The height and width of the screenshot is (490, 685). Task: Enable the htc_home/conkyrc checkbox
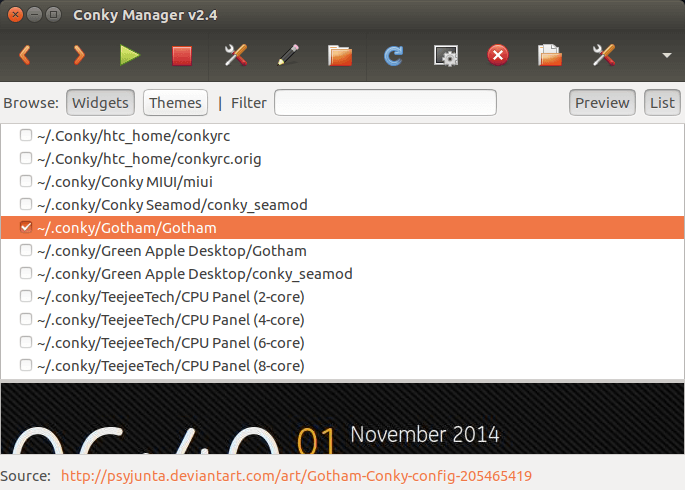click(x=26, y=135)
